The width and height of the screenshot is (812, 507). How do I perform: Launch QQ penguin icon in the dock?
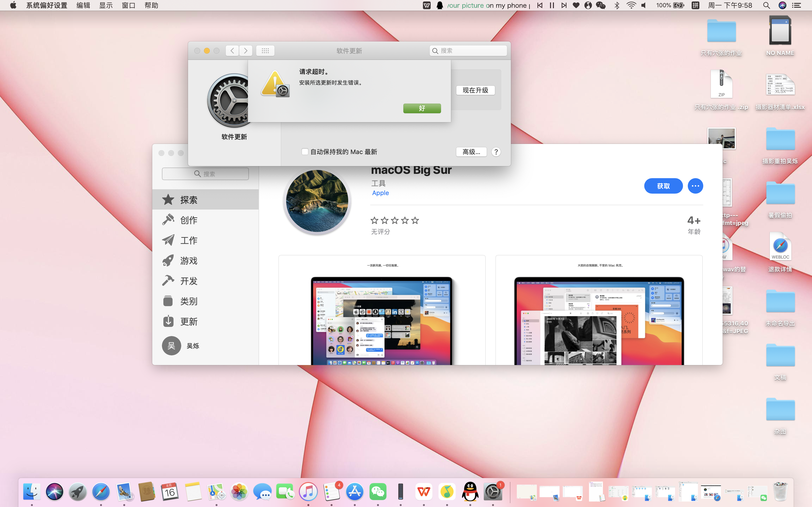[470, 492]
